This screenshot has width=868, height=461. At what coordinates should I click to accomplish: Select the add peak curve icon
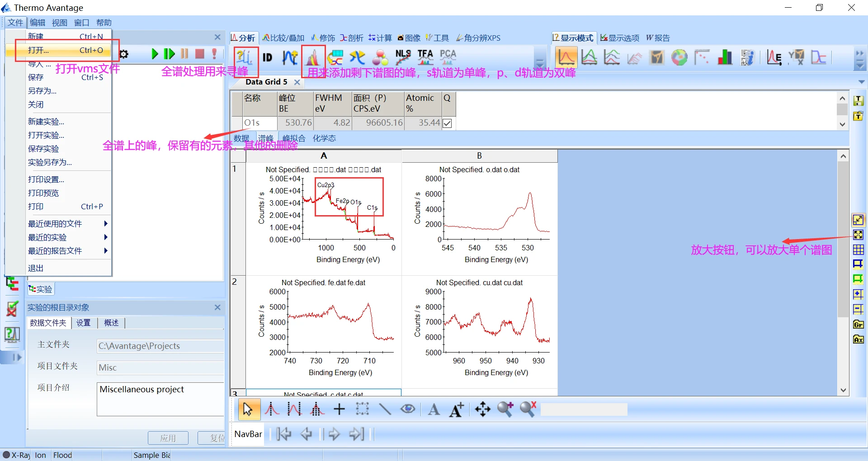[x=290, y=57]
